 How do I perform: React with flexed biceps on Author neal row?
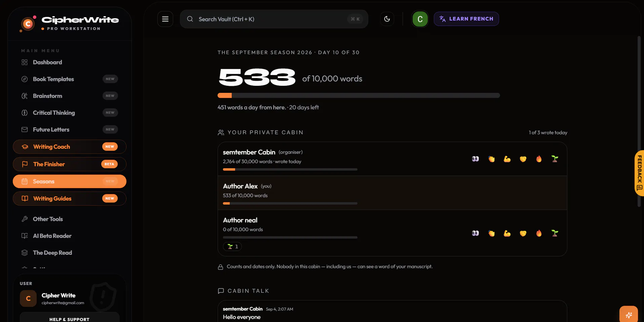(507, 233)
